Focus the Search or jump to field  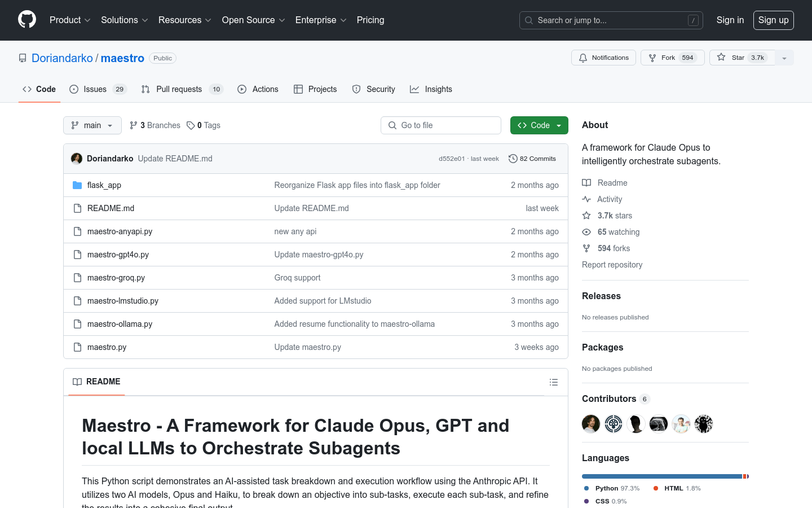click(x=611, y=20)
